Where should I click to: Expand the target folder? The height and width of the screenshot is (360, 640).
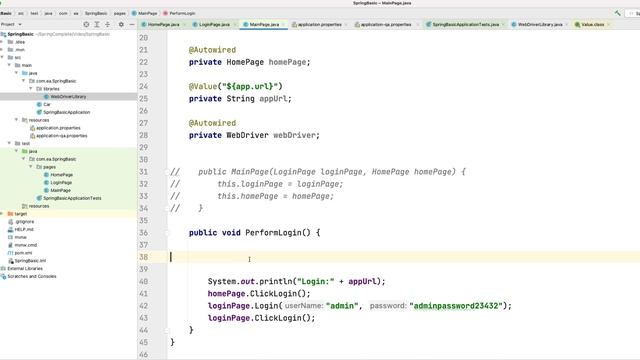click(2, 214)
